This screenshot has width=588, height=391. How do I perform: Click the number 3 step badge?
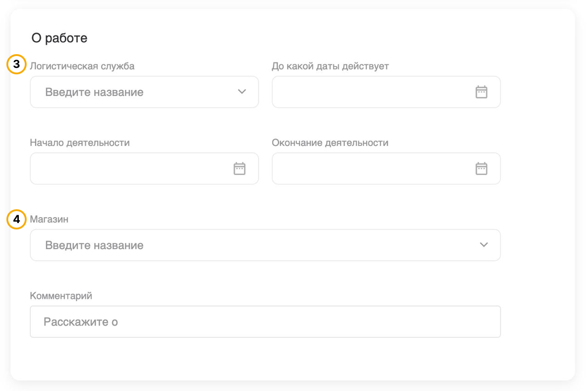click(x=17, y=65)
